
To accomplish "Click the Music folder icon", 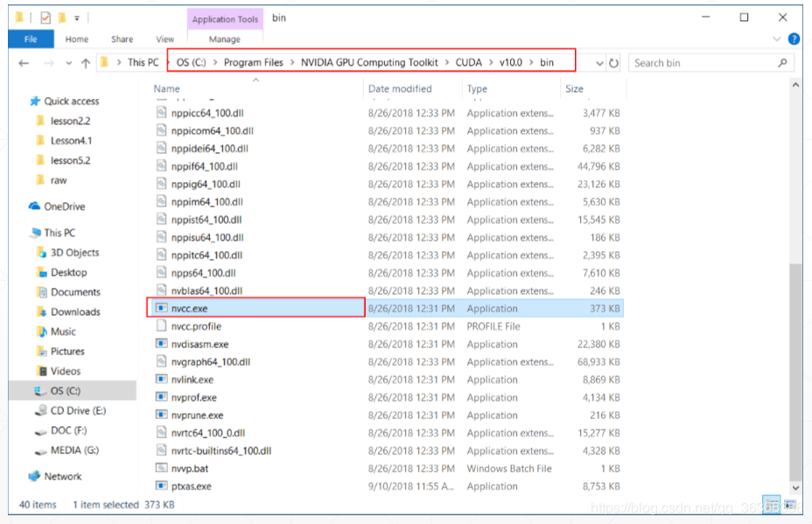I will [x=41, y=332].
